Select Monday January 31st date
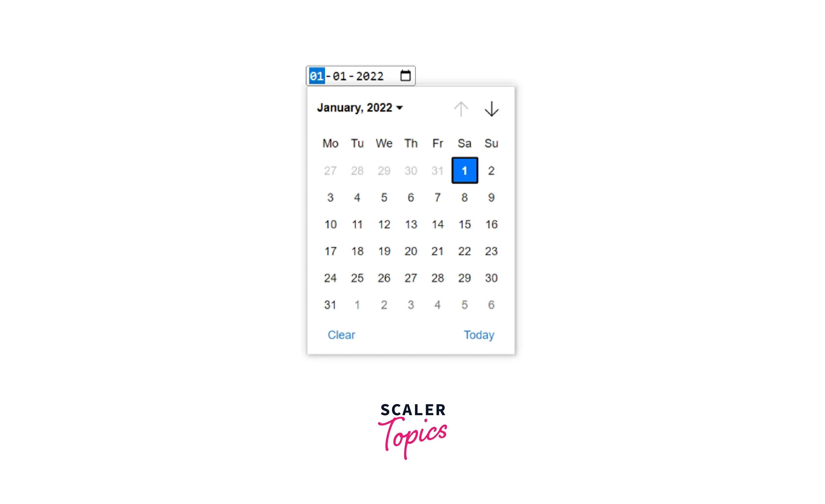The width and height of the screenshot is (825, 504). (330, 304)
